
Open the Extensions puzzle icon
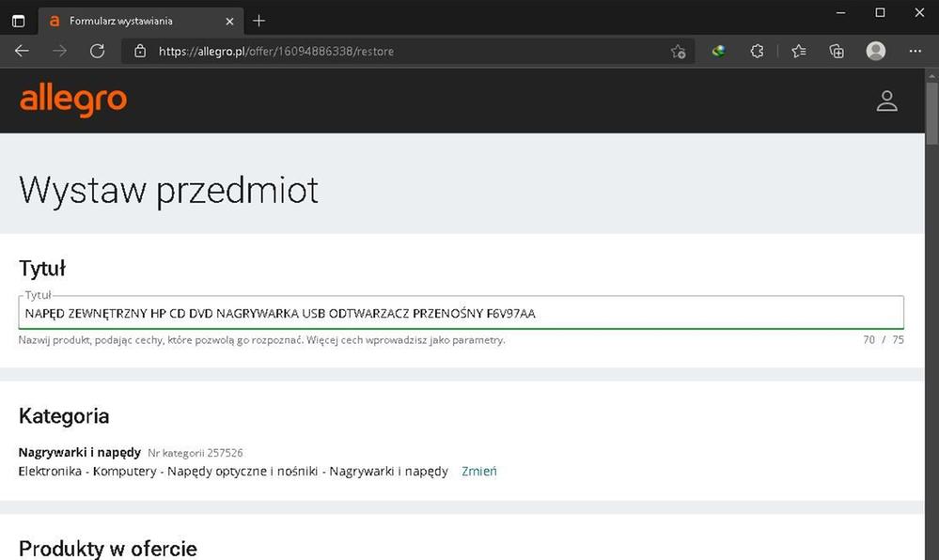point(757,51)
